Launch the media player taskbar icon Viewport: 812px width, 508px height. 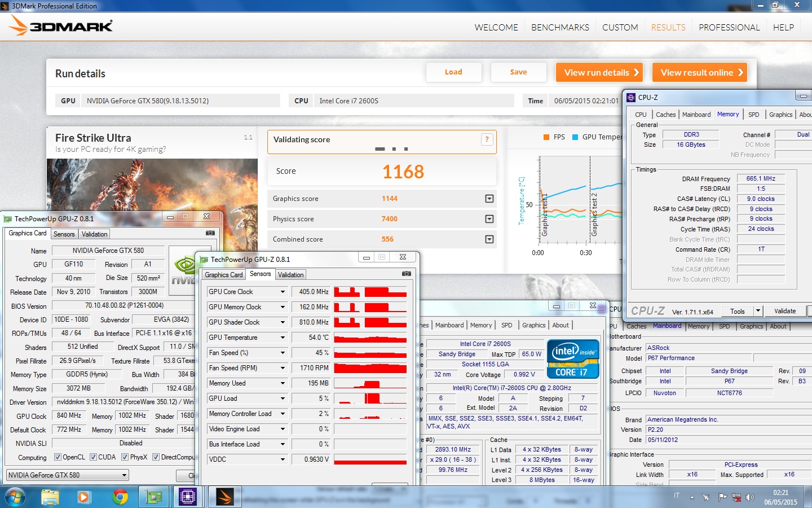pyautogui.click(x=83, y=497)
